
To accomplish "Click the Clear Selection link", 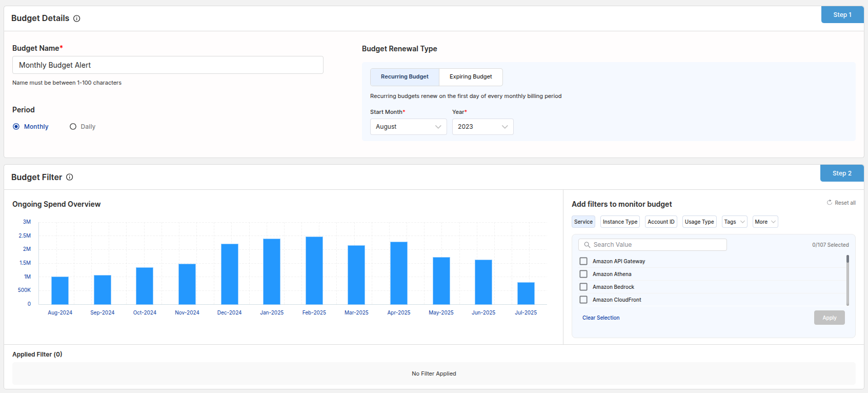I will pos(601,318).
